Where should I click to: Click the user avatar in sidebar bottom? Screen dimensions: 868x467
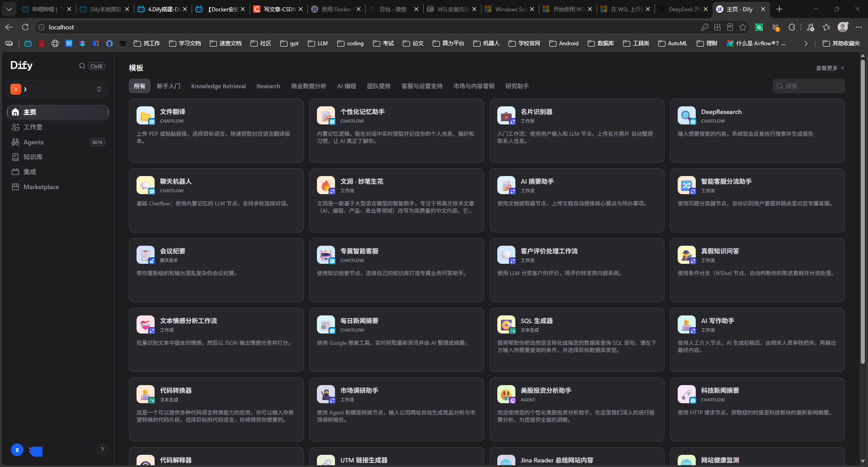(x=17, y=450)
